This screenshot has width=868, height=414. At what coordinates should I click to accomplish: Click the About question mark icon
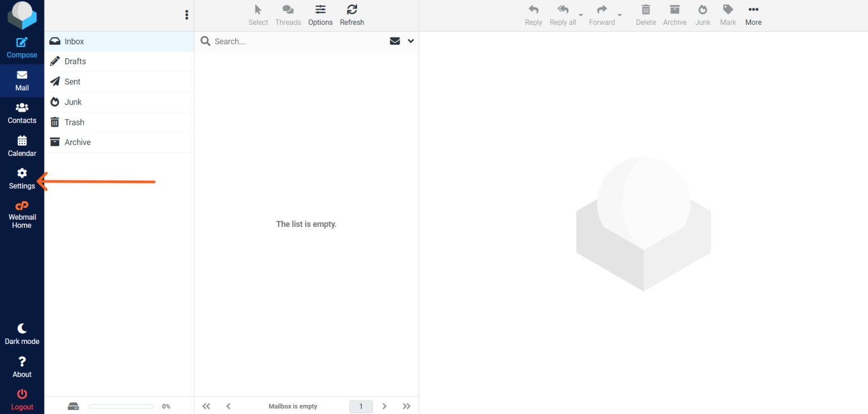click(22, 367)
